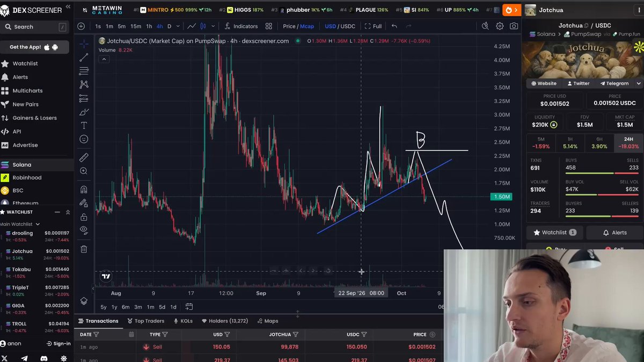Select the 24H price change box

628,143
